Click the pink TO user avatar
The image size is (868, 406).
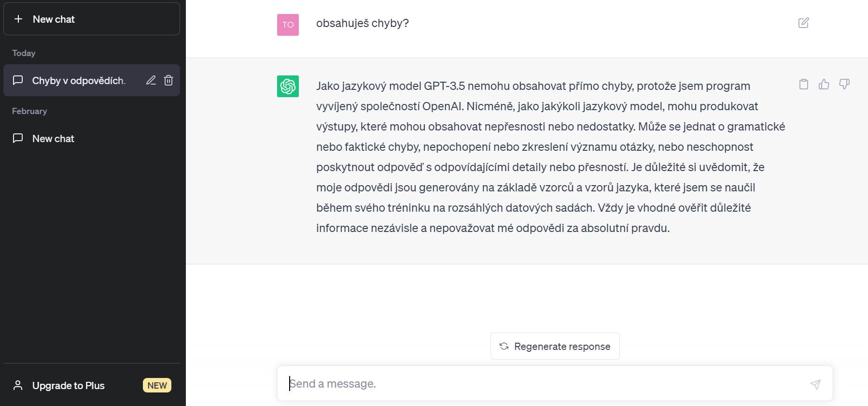(x=288, y=25)
